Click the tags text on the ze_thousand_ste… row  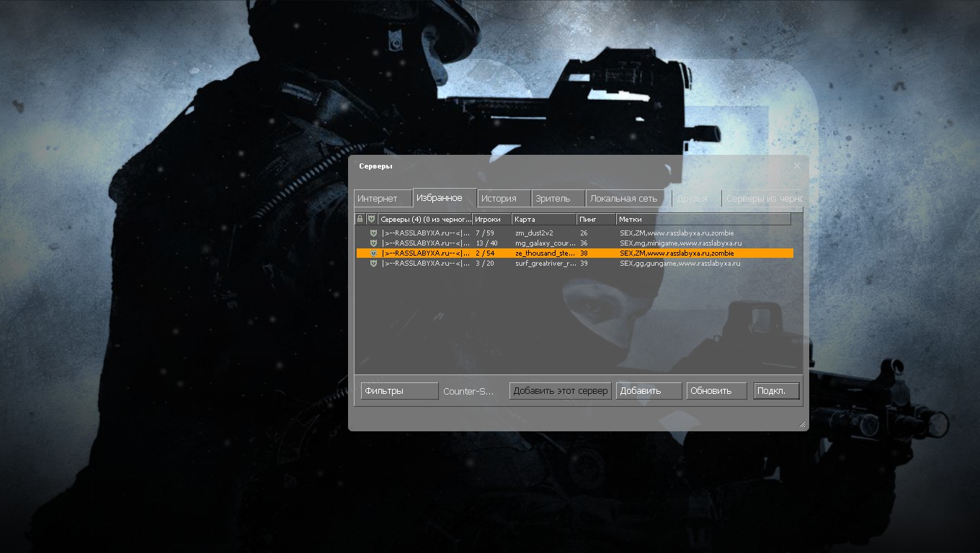coord(677,253)
